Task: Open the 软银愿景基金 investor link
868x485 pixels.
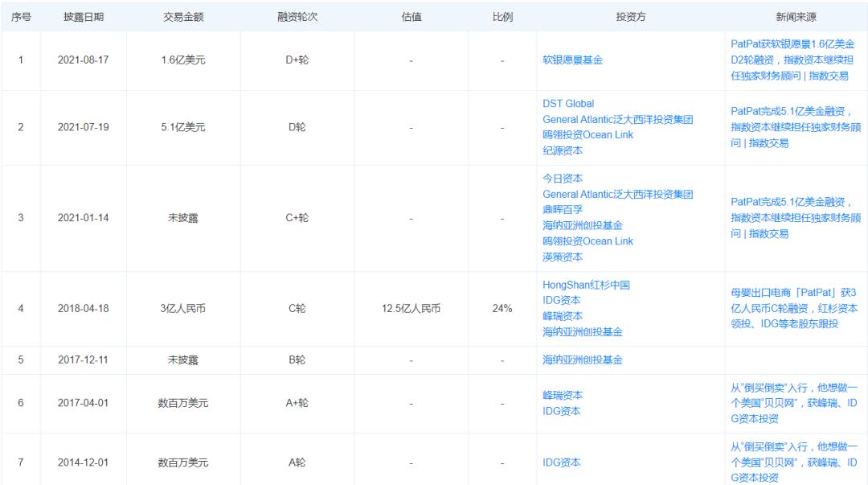Action: (x=572, y=60)
